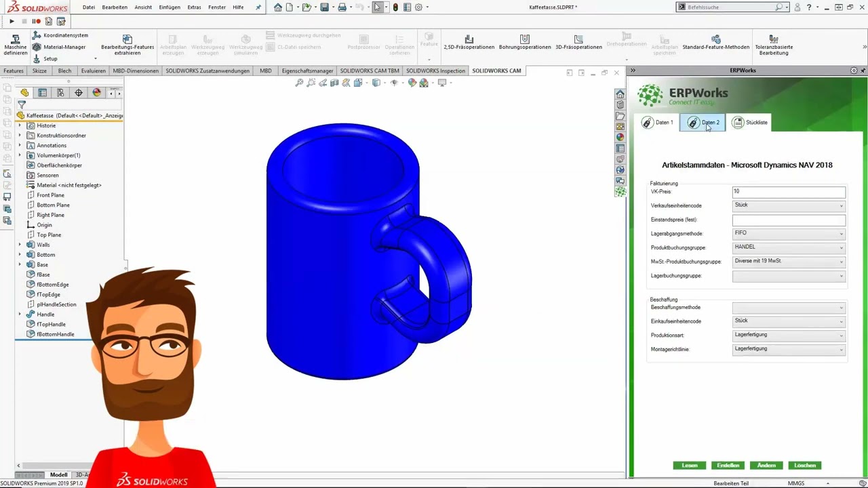This screenshot has height=488, width=868.
Task: Open the Einfügen menu
Action: point(170,7)
